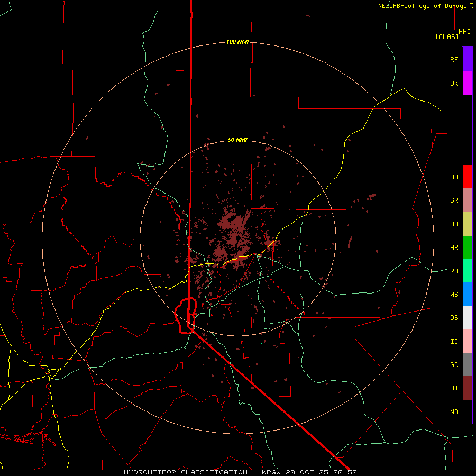
Task: Click the HR legend label
Action: tap(454, 248)
